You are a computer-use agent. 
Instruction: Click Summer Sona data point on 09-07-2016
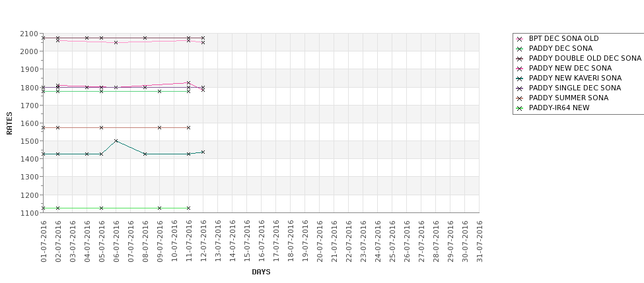(x=159, y=127)
